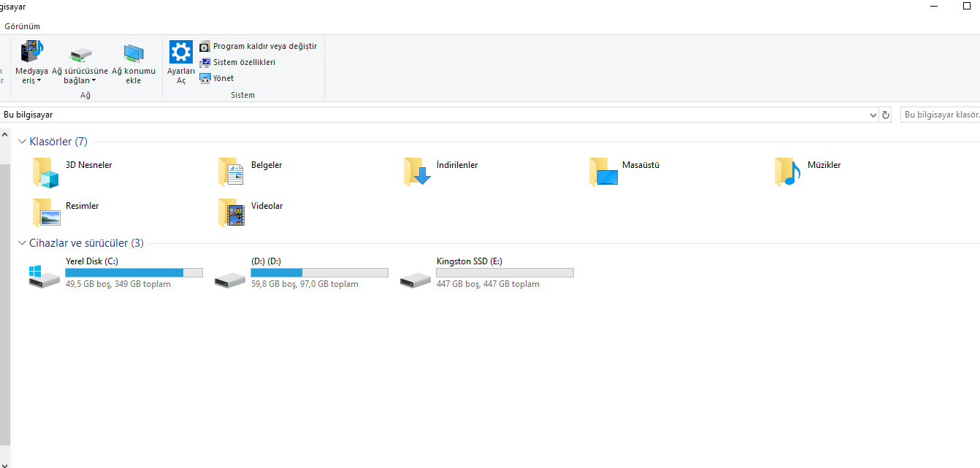Click the Bu bilgisayar search field
The height and width of the screenshot is (468, 980).
[x=940, y=115]
